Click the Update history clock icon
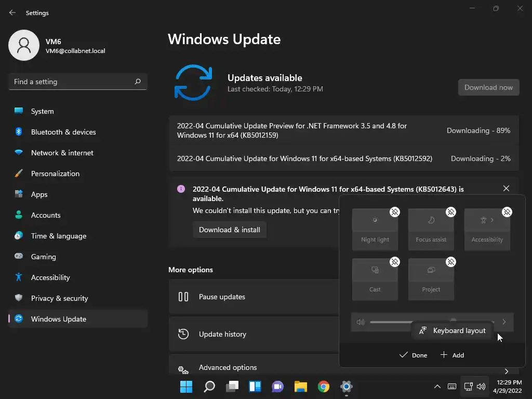This screenshot has height=399, width=532. click(183, 334)
